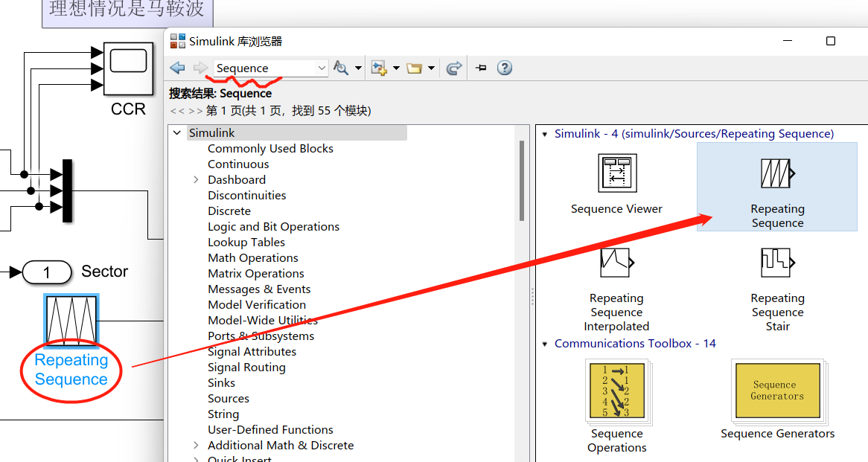Click the Communications Toolbox - 14 header

tap(635, 343)
